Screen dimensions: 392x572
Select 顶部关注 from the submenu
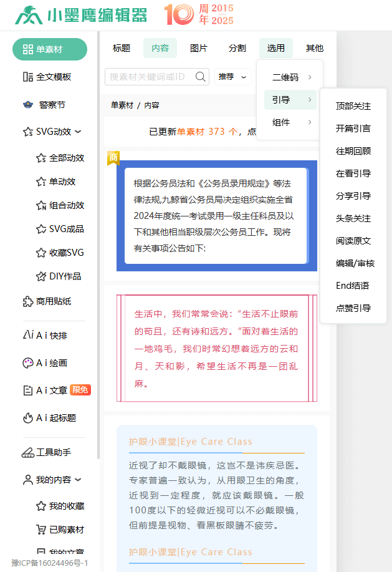click(x=353, y=106)
